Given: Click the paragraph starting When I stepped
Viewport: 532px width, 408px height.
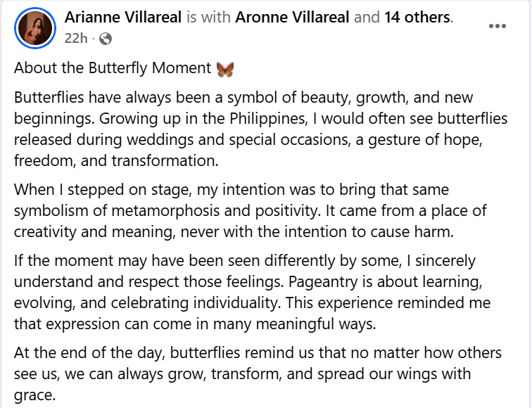Looking at the screenshot, I should [x=251, y=210].
